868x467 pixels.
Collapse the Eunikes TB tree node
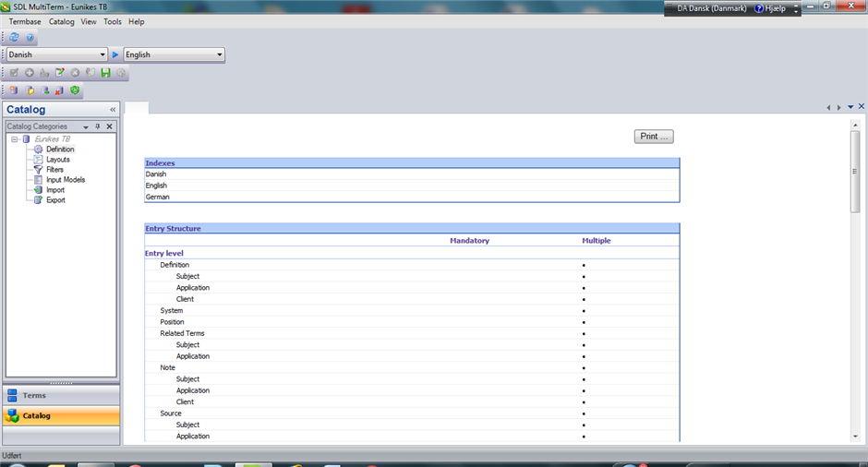[x=15, y=139]
